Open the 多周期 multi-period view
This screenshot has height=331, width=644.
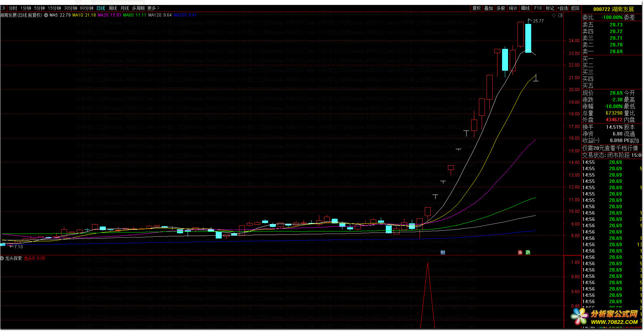pos(138,8)
